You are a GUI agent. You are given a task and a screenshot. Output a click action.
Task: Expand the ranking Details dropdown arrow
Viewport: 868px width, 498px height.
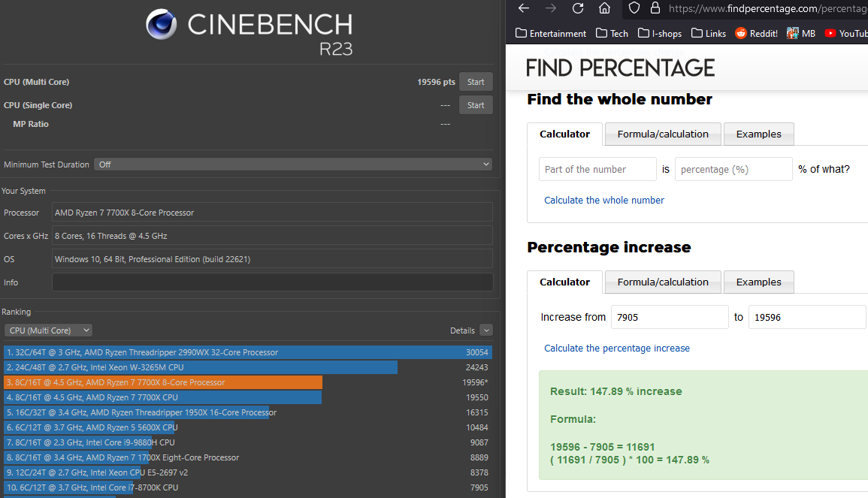pos(486,330)
